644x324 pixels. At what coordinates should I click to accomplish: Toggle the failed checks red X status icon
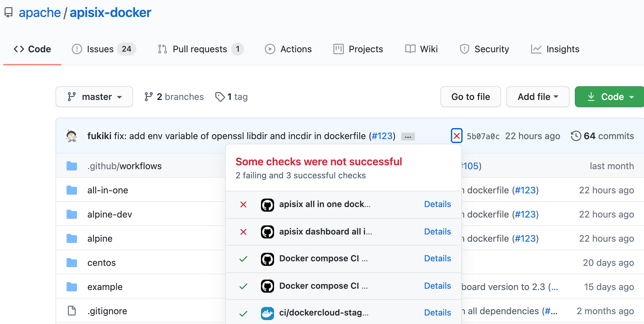coord(457,136)
